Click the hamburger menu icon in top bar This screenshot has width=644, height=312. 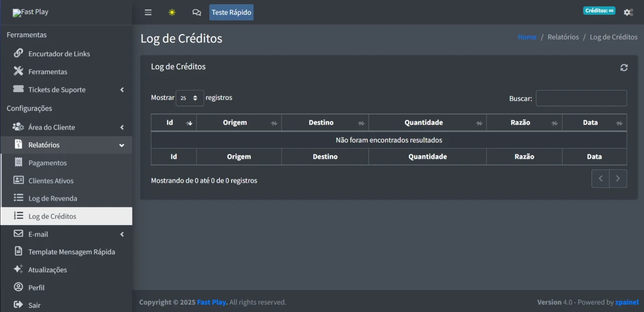pyautogui.click(x=148, y=12)
